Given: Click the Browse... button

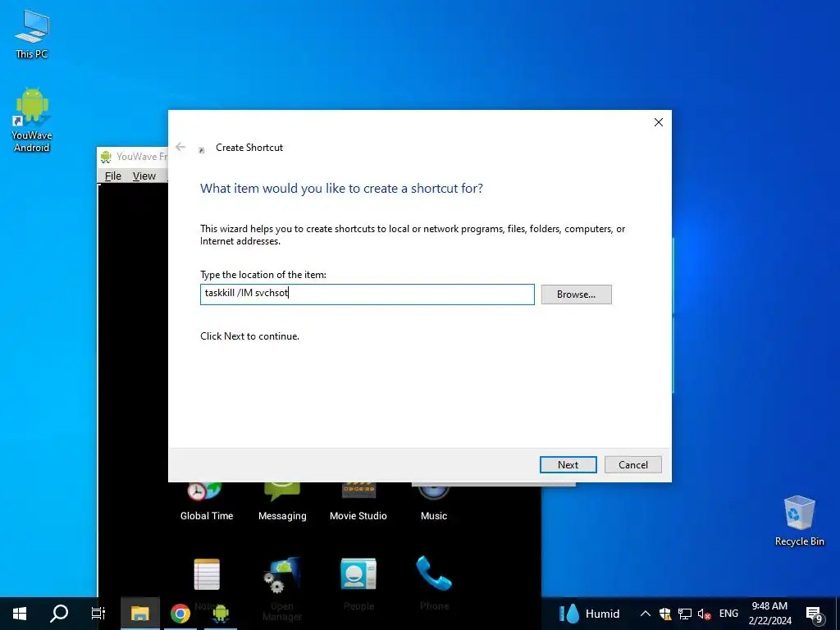Looking at the screenshot, I should tap(576, 294).
